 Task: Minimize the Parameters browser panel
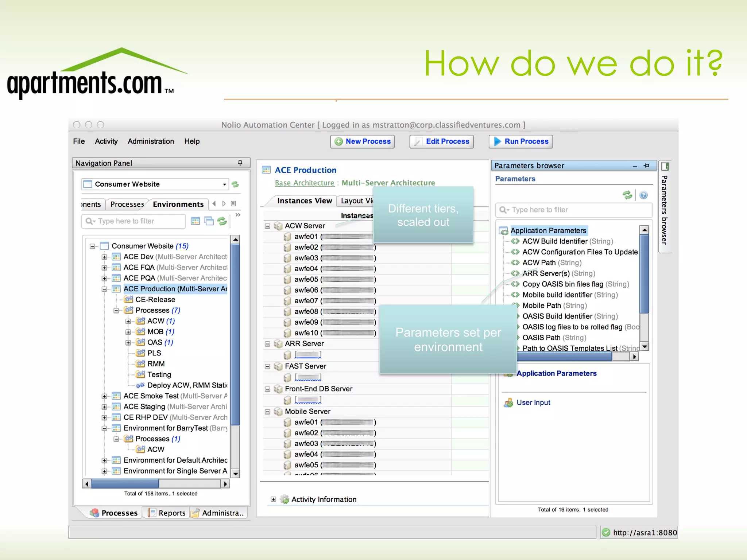coord(635,166)
